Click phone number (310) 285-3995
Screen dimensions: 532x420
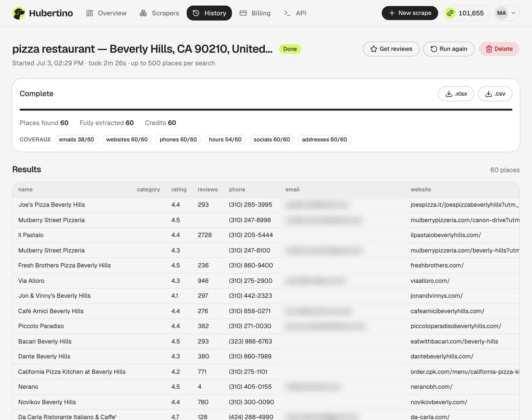250,205
